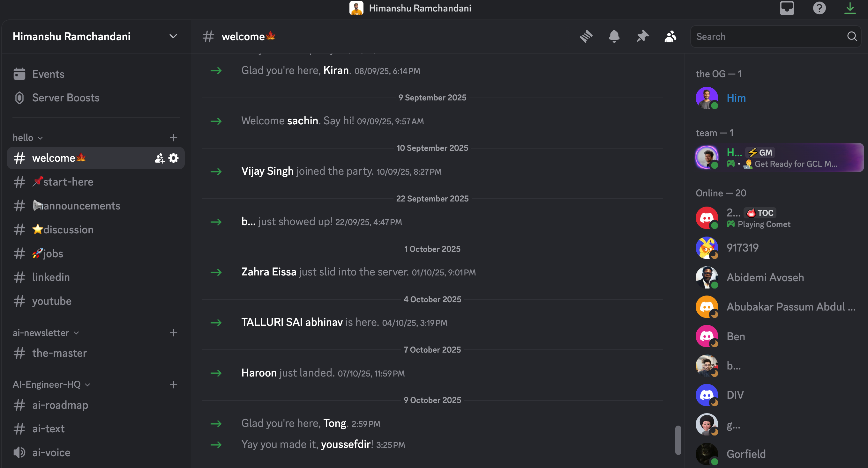Viewport: 868px width, 468px height.
Task: Hide the member list with the members icon
Action: tap(670, 36)
